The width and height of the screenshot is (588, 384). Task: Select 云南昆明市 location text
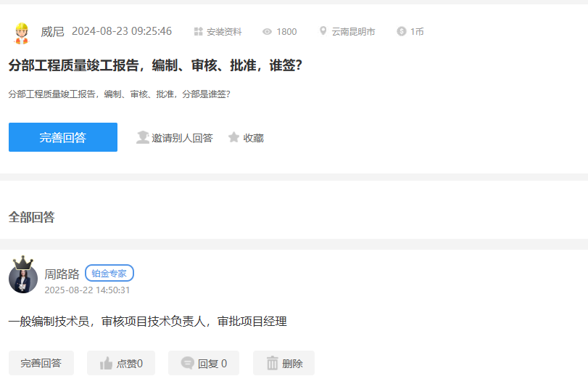(x=353, y=32)
